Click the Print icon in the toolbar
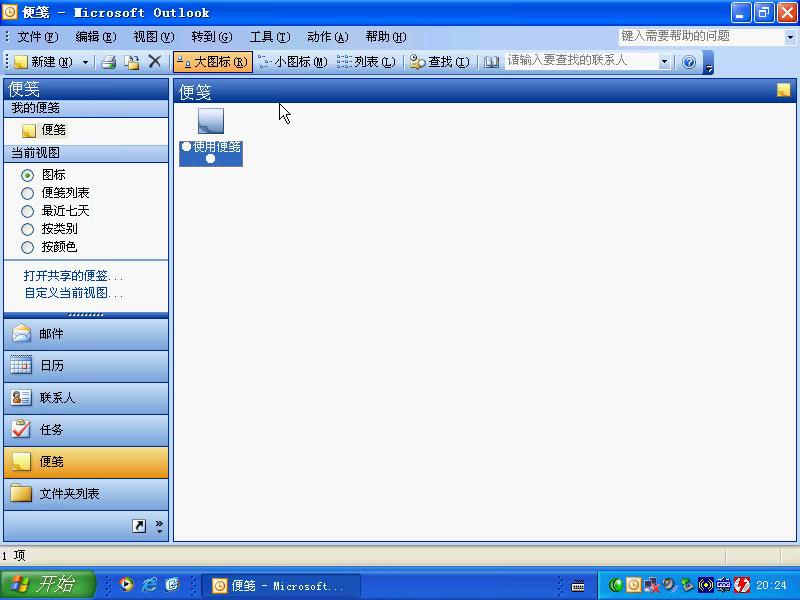The image size is (800, 600). [108, 62]
